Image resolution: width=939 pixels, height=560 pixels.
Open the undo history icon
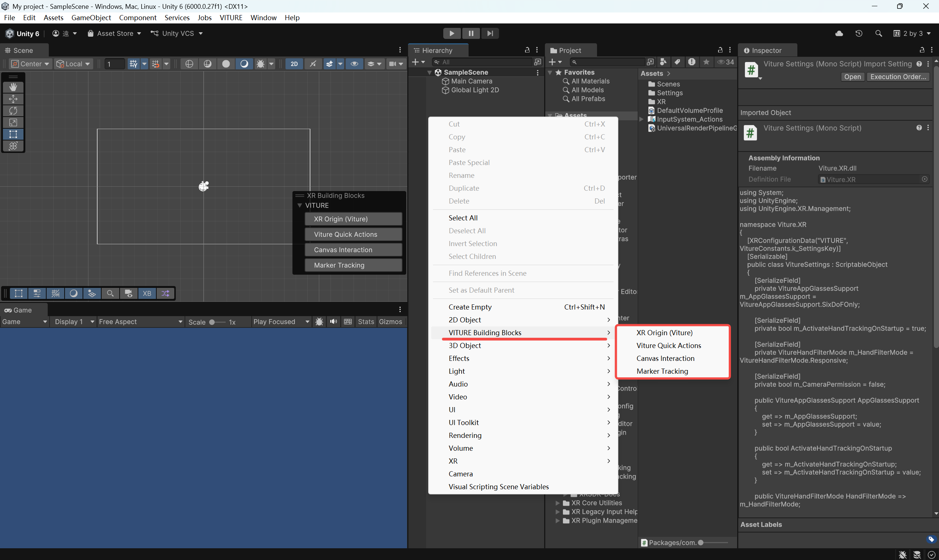coord(859,33)
